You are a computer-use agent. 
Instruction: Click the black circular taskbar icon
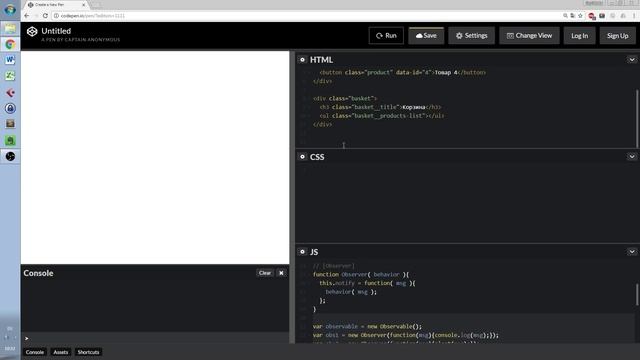pos(10,156)
